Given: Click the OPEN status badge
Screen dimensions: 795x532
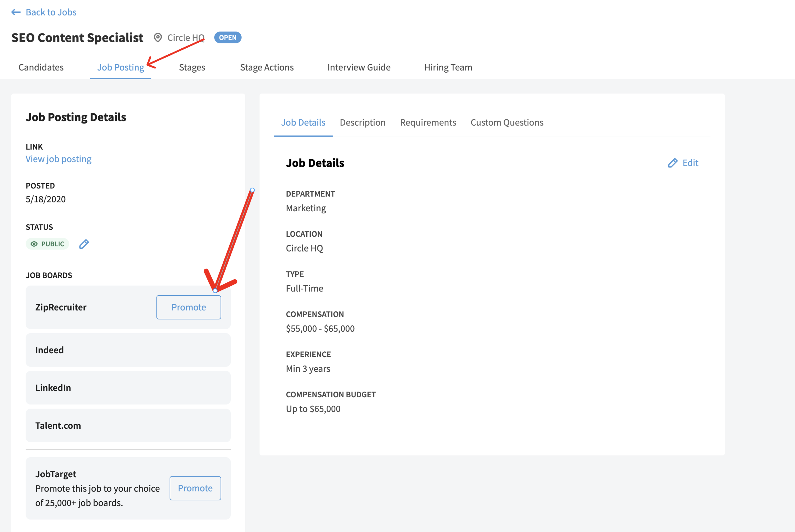Looking at the screenshot, I should pyautogui.click(x=228, y=38).
